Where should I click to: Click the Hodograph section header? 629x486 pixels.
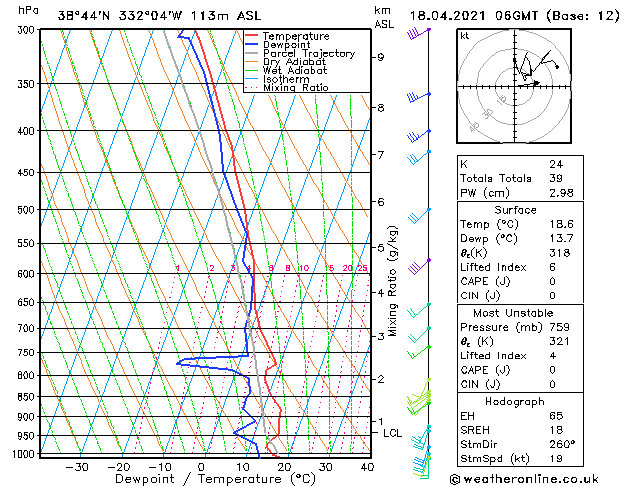tap(515, 401)
